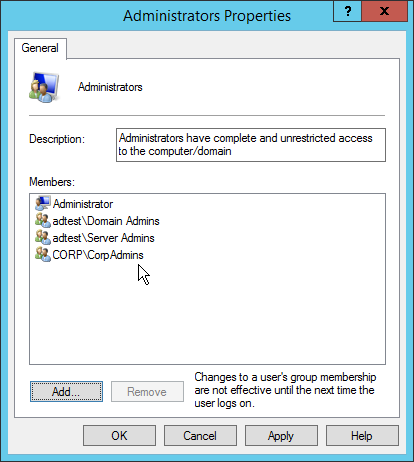Click the CorpAdmins group icon
This screenshot has width=414, height=462.
43,254
